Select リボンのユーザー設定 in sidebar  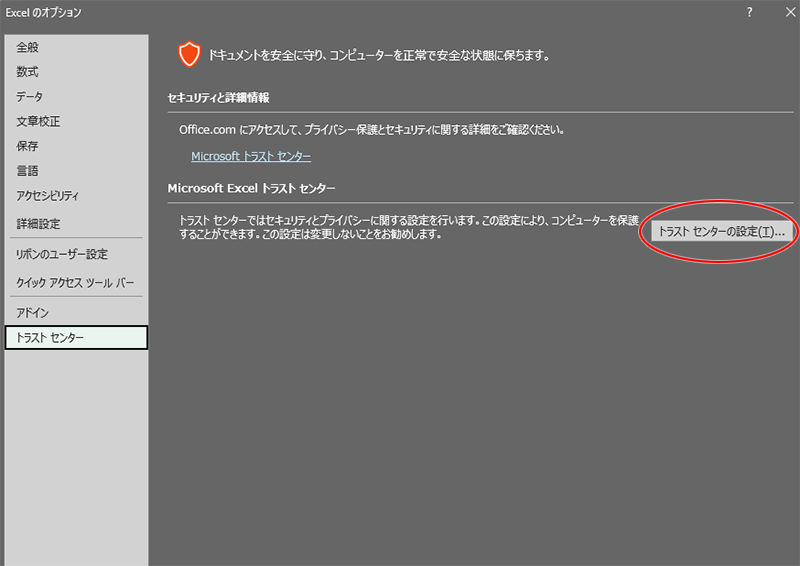pos(62,254)
